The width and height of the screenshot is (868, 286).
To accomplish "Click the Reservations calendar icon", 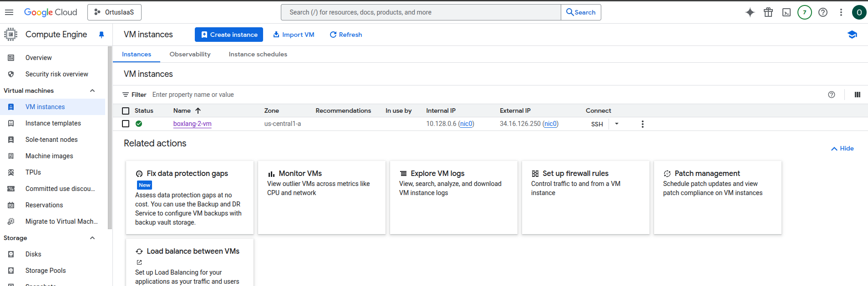I will [11, 205].
